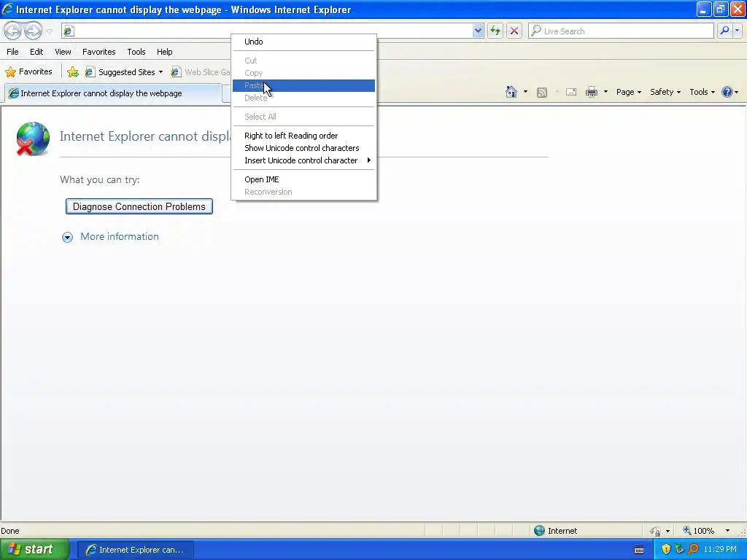Click the 100% zoom level button

pos(699,531)
